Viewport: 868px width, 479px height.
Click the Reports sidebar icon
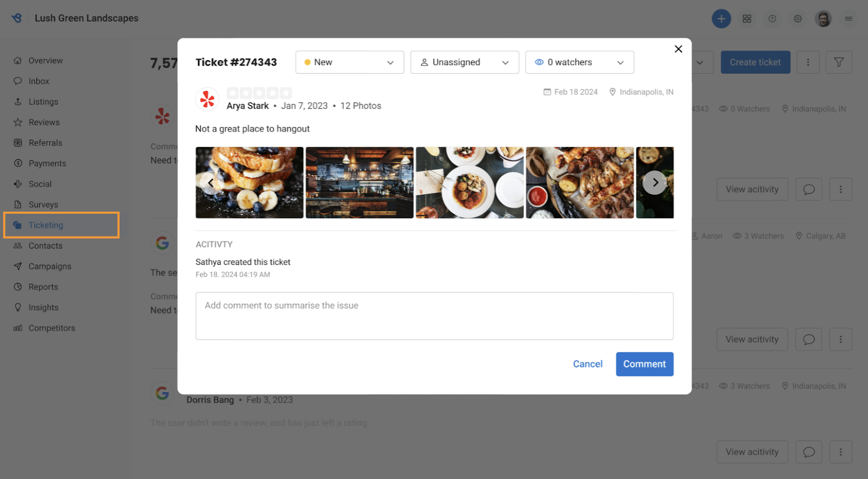(x=18, y=287)
